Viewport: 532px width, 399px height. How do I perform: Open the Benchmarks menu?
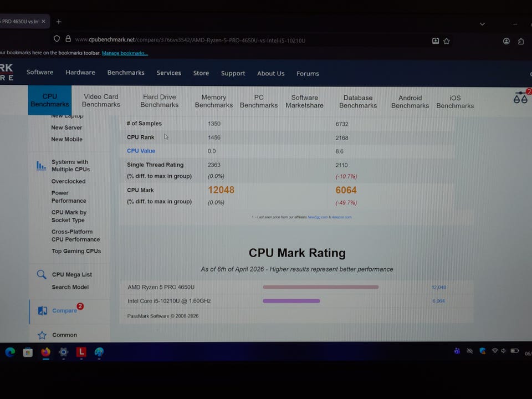[x=126, y=73]
